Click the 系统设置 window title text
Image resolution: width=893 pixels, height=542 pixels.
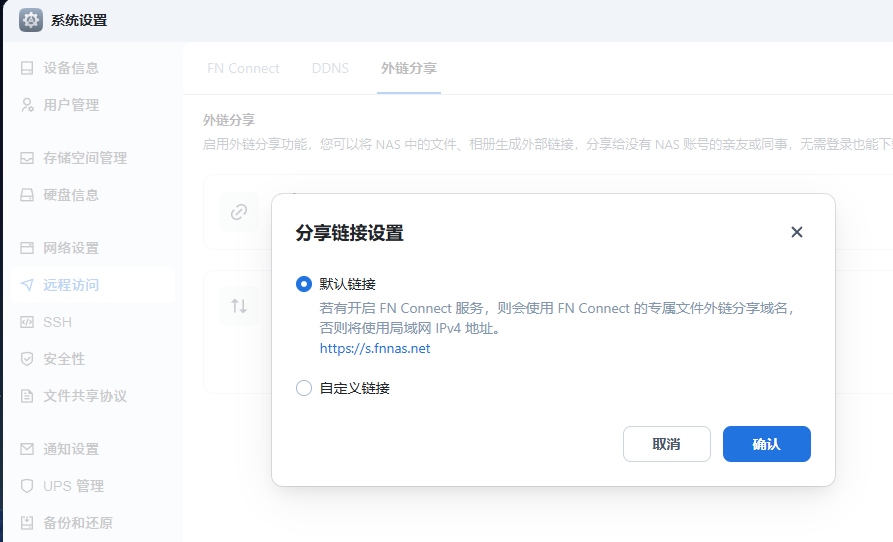tap(79, 20)
